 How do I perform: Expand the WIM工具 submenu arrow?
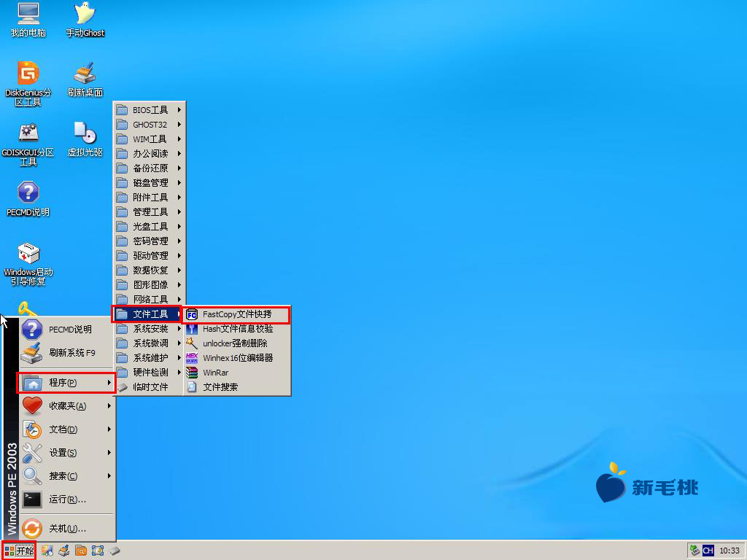(179, 139)
